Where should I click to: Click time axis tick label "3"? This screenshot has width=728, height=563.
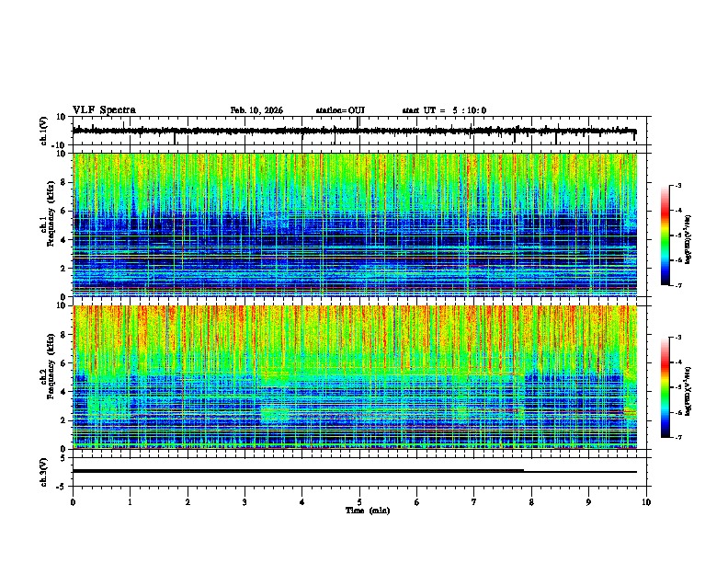(245, 502)
